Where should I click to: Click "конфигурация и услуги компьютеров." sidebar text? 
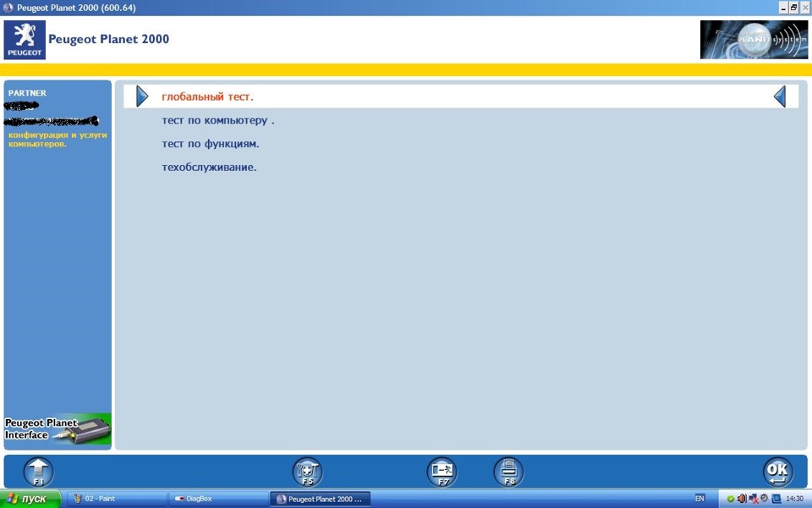[x=58, y=140]
